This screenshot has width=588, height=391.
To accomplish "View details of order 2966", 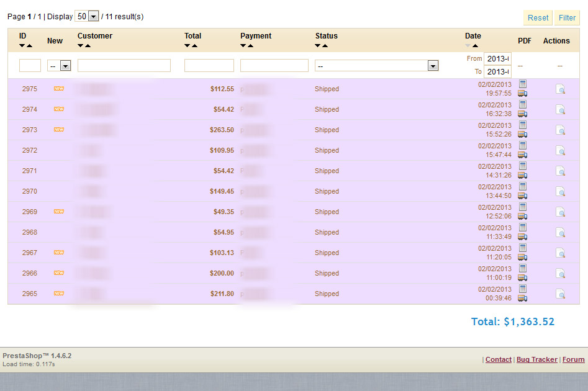I will click(560, 274).
